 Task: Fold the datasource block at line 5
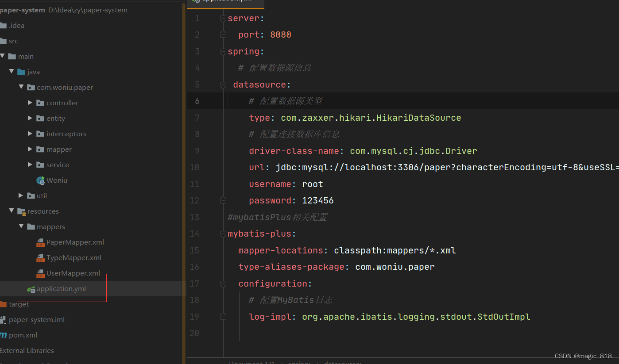coord(223,84)
